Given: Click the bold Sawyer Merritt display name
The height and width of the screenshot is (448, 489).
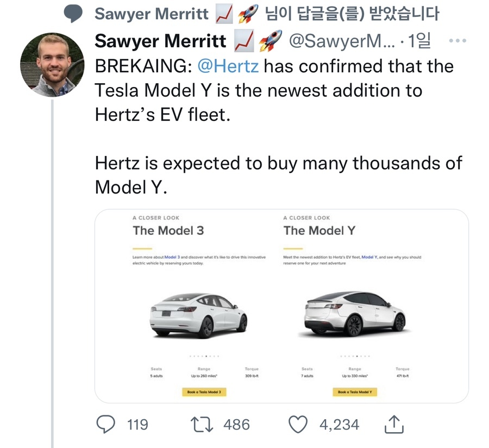Looking at the screenshot, I should click(x=161, y=41).
